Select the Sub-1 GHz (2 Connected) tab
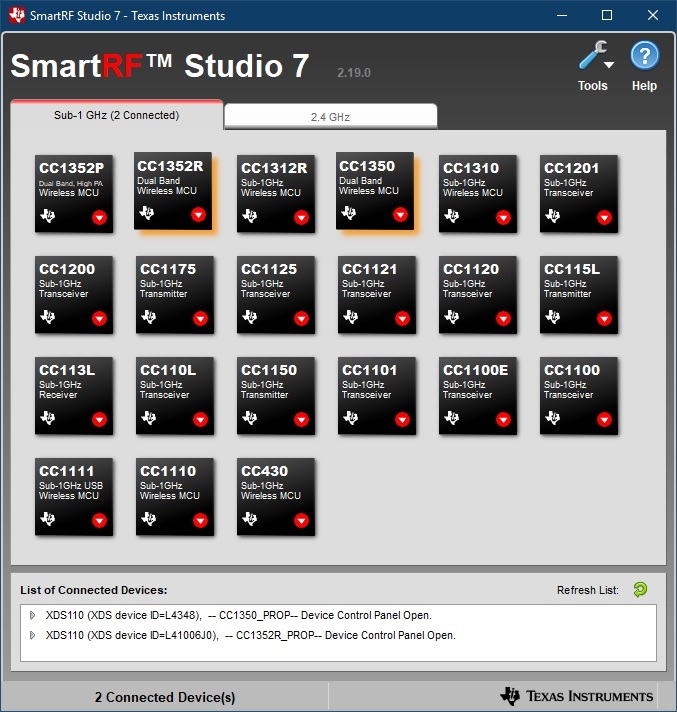 (x=117, y=115)
